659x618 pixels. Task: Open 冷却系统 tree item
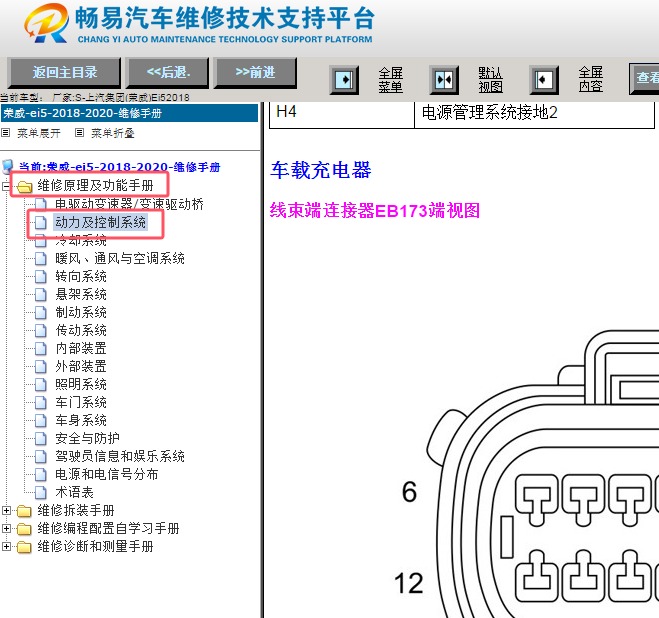81,240
